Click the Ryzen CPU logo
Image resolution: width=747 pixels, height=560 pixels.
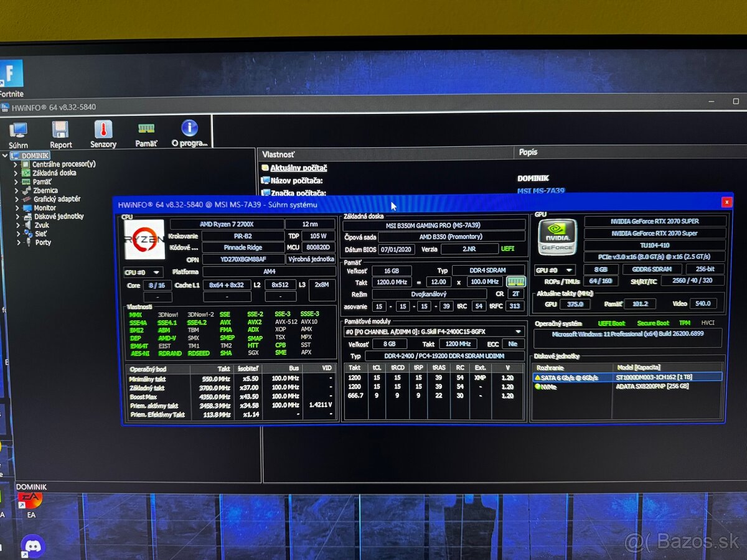(144, 239)
